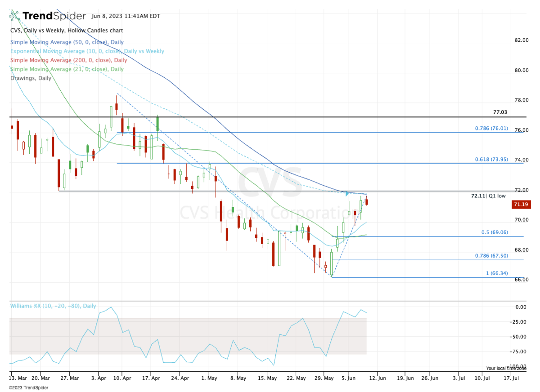Click the 78.00 price axis value
The height and width of the screenshot is (392, 540).
pos(522,100)
